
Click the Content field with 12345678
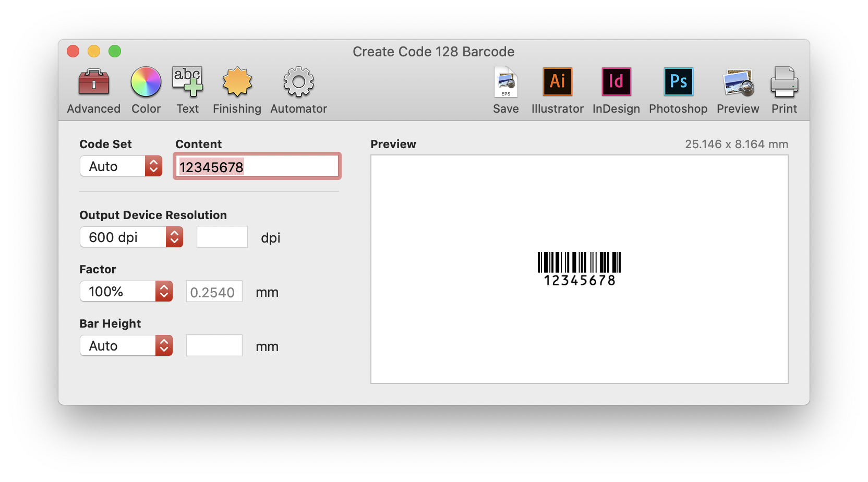click(x=257, y=166)
